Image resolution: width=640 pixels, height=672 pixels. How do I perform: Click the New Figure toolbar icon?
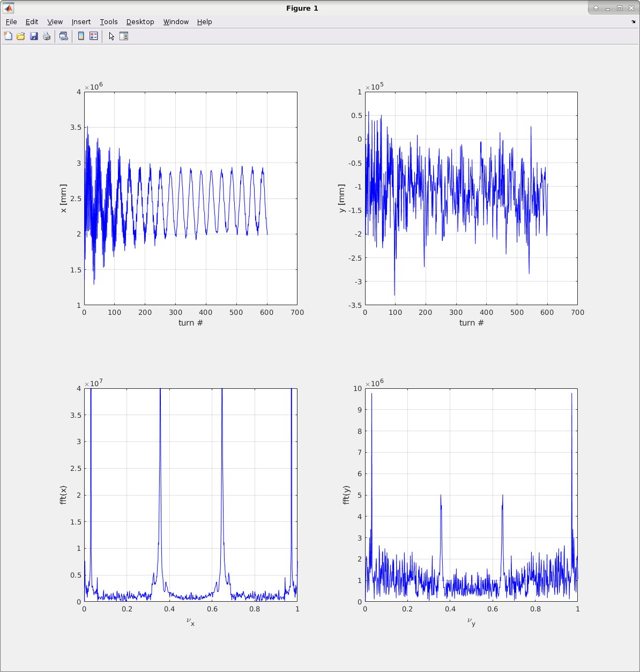8,36
